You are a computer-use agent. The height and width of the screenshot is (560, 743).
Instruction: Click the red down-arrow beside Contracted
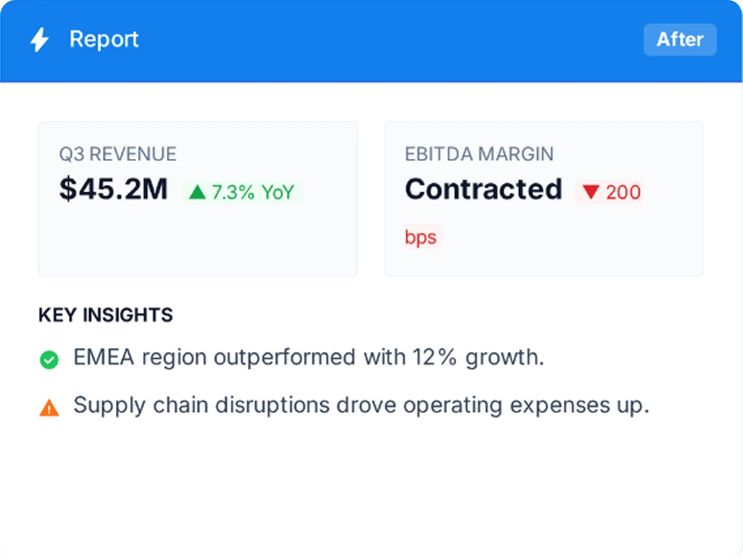click(x=591, y=192)
